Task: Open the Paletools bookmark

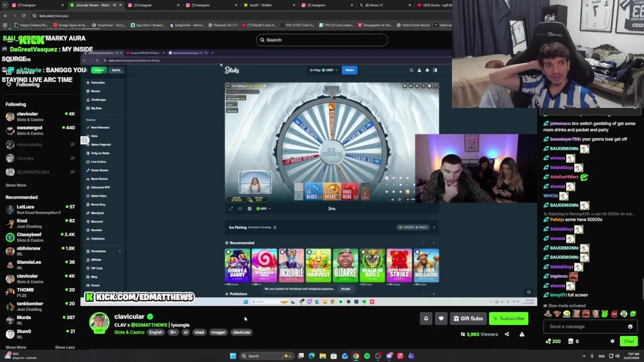Action: pyautogui.click(x=223, y=25)
